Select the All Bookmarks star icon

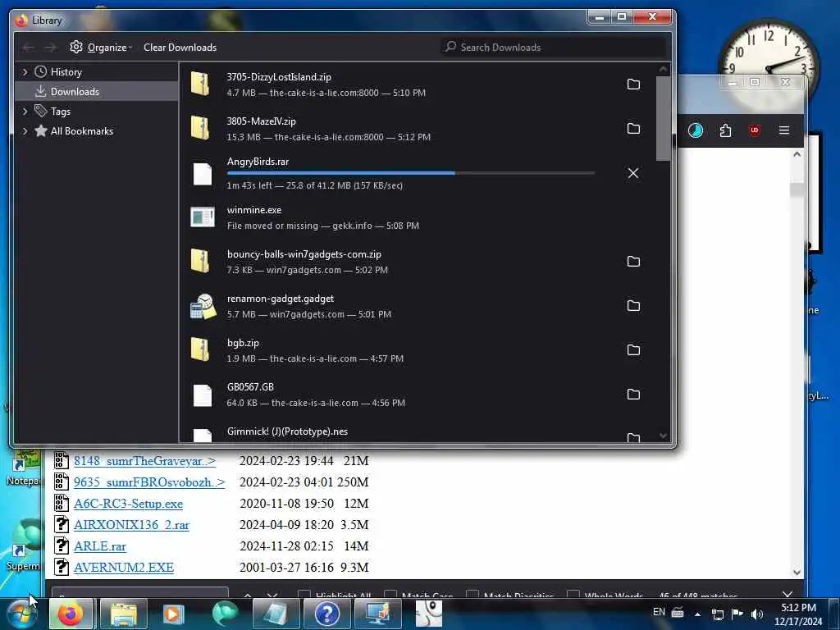pyautogui.click(x=41, y=130)
